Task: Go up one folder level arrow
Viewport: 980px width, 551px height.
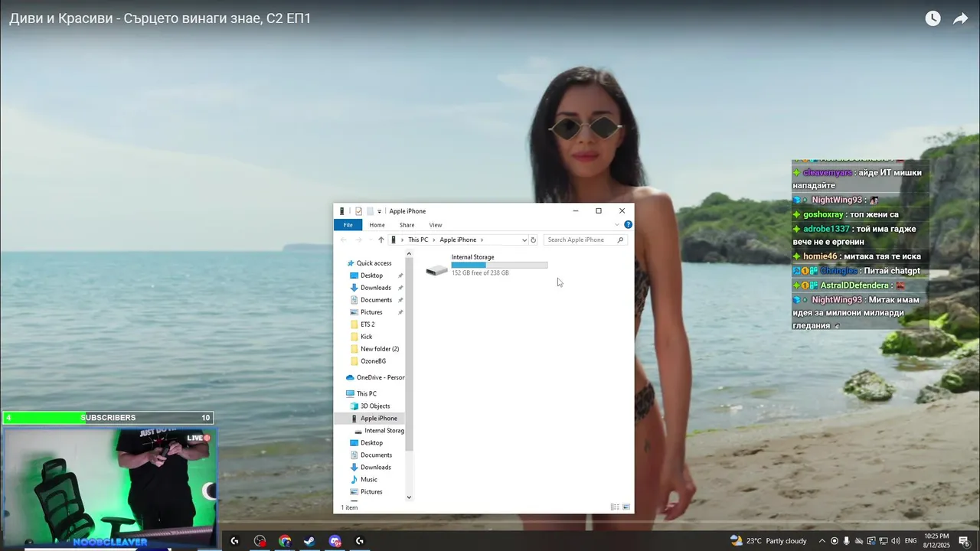Action: pyautogui.click(x=381, y=240)
